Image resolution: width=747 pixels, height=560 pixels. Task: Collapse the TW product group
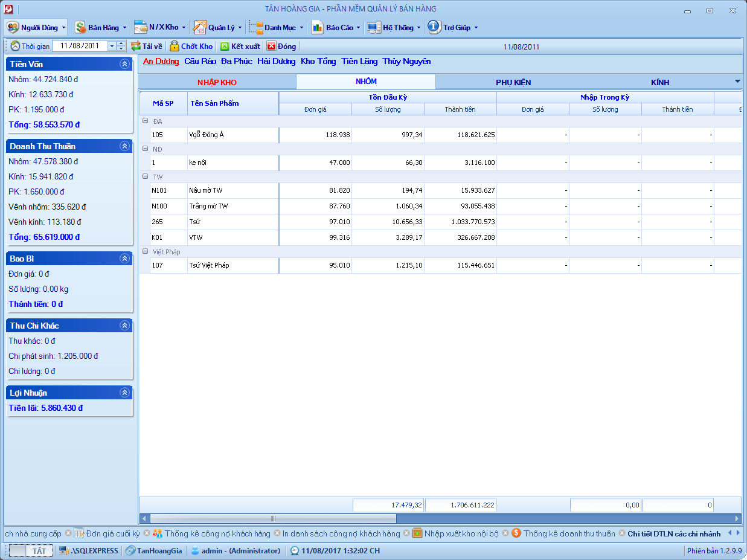coord(145,176)
